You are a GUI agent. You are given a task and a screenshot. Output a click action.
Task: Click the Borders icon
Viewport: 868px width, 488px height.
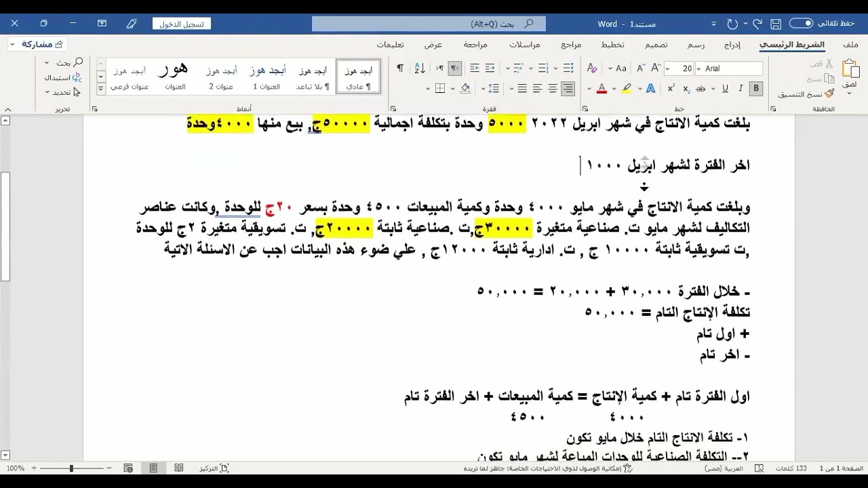[x=440, y=88]
